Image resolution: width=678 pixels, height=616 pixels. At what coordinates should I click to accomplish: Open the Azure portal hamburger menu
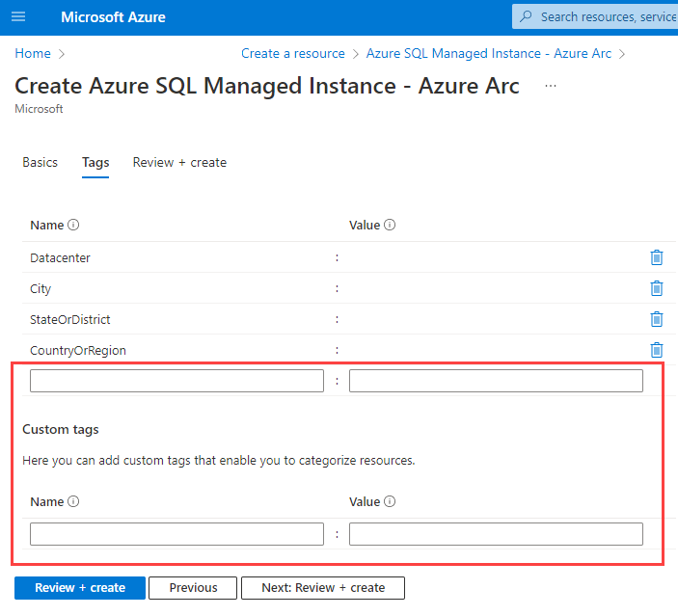[x=18, y=16]
